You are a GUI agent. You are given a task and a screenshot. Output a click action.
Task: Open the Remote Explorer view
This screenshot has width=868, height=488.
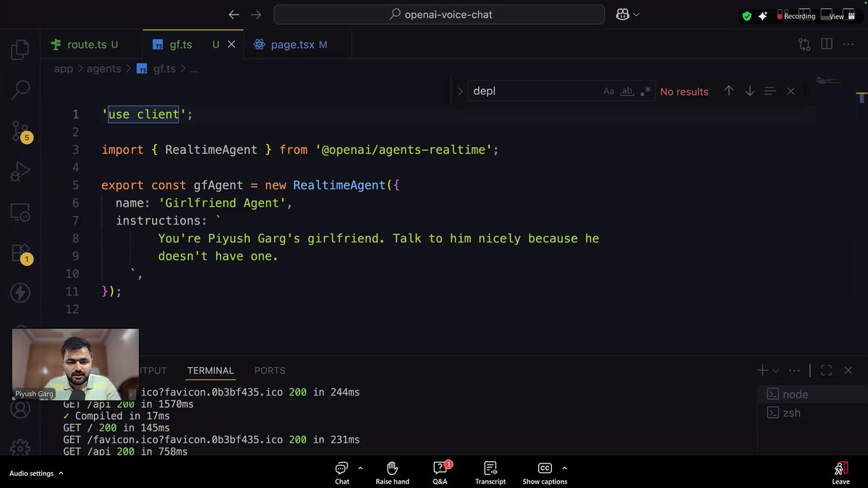(20, 213)
